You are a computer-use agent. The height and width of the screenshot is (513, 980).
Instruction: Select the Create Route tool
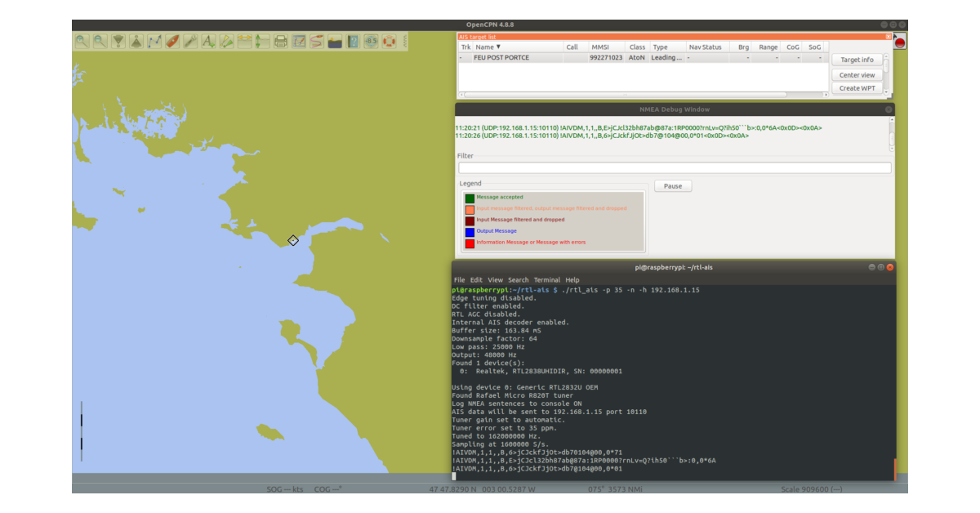click(x=154, y=41)
